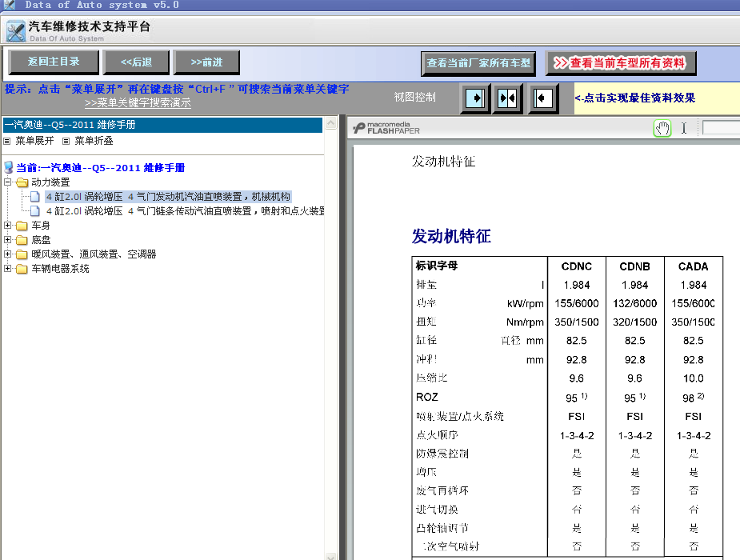The image size is (740, 560).
Task: Open the 菜单关键字搜索演示 link
Action: (x=138, y=103)
